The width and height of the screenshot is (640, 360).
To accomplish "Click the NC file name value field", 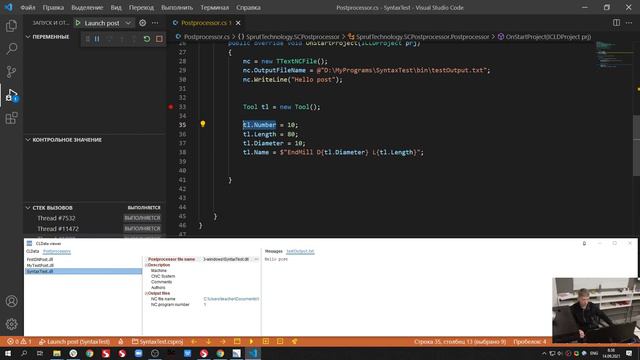I will tap(231, 299).
